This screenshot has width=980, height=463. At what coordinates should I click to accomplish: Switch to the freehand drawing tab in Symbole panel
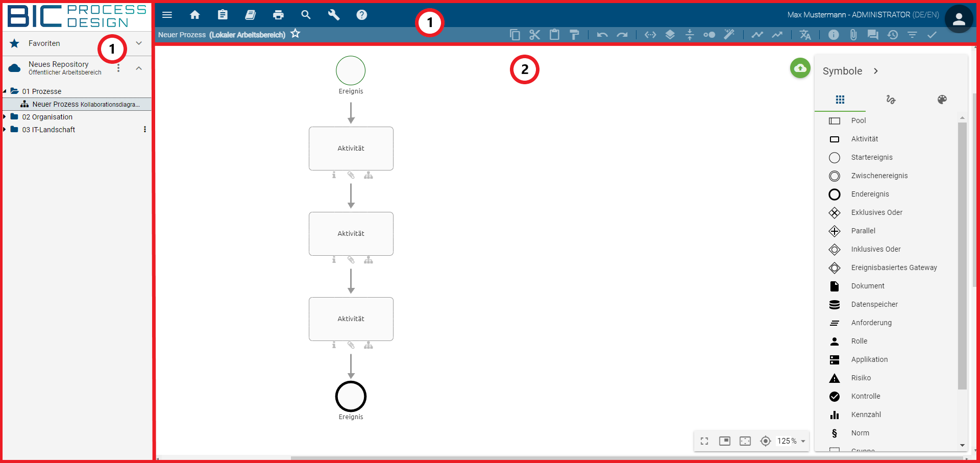pos(891,100)
